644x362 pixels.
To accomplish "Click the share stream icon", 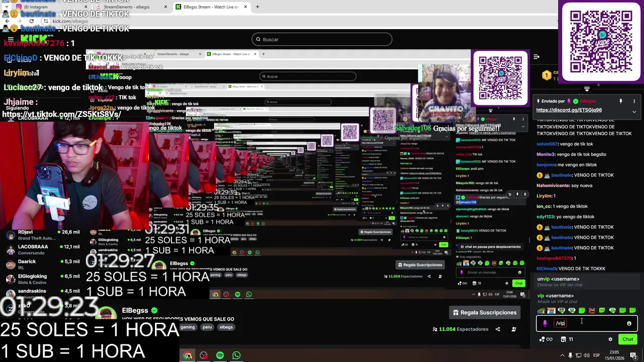I will point(498,329).
